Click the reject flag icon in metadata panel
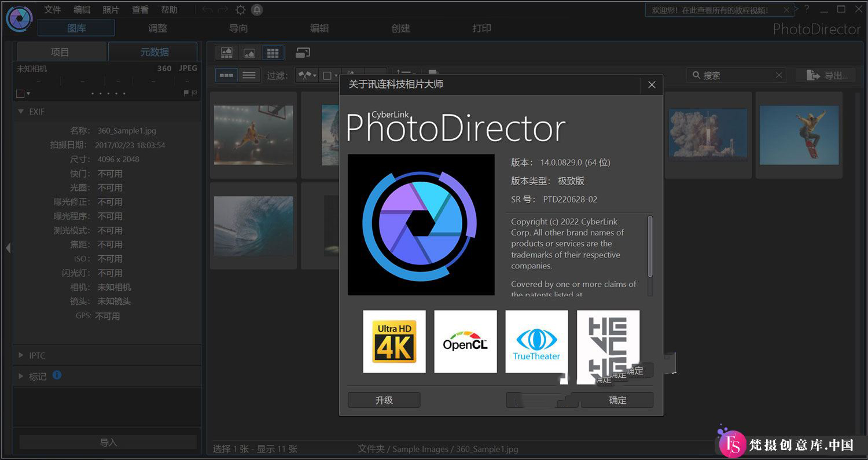The height and width of the screenshot is (460, 868). pyautogui.click(x=194, y=93)
